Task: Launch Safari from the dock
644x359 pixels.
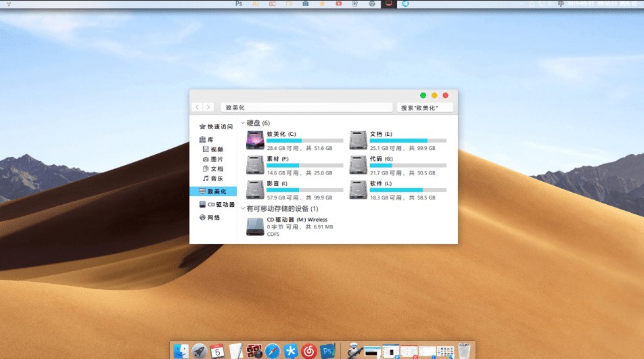Action: [273, 350]
